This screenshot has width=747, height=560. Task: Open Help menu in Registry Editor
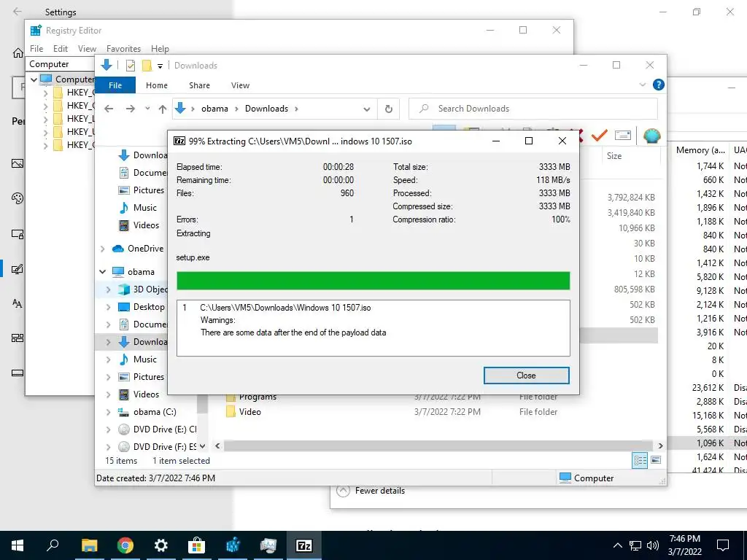tap(160, 49)
